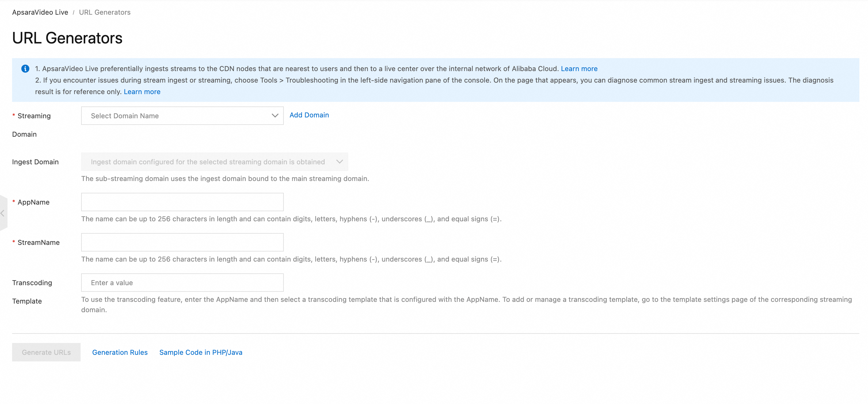The image size is (868, 404).
Task: Click the Add Domain link
Action: 309,115
